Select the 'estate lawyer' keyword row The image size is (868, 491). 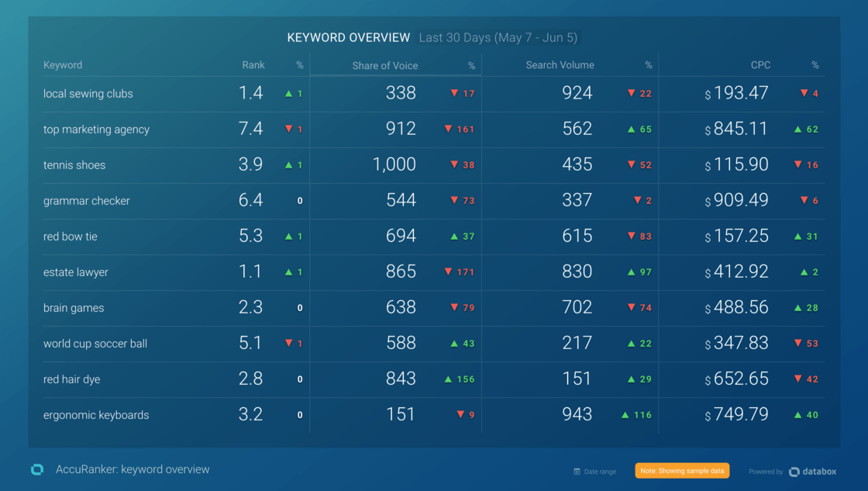pyautogui.click(x=76, y=272)
